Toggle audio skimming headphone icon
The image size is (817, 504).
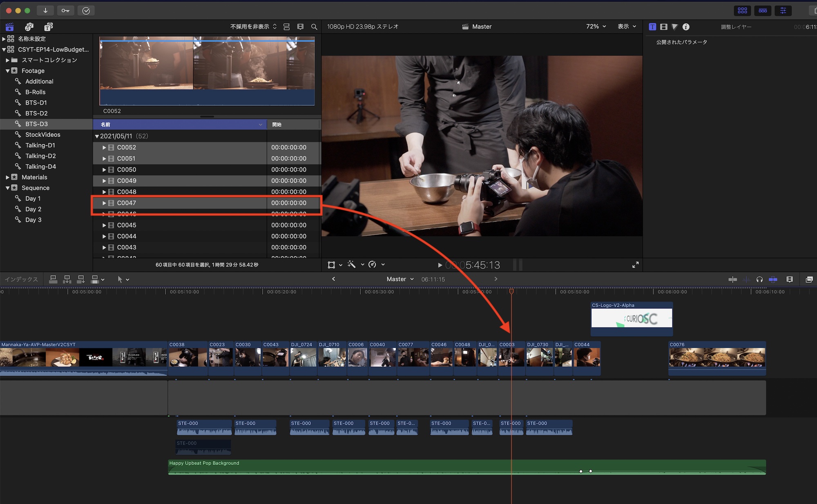pos(759,279)
